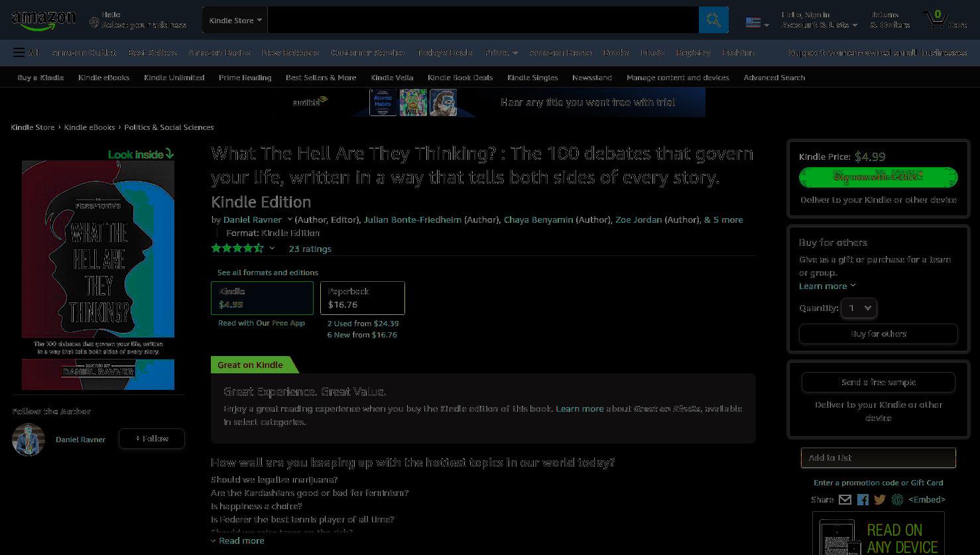This screenshot has height=555, width=980.
Task: Go to Kindle Book Deals
Action: tap(459, 78)
